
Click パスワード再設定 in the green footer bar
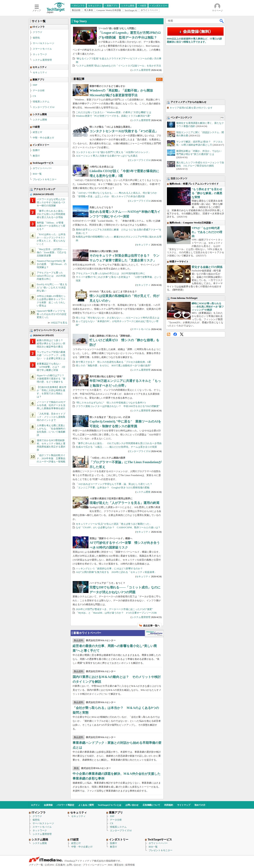pos(65,805)
